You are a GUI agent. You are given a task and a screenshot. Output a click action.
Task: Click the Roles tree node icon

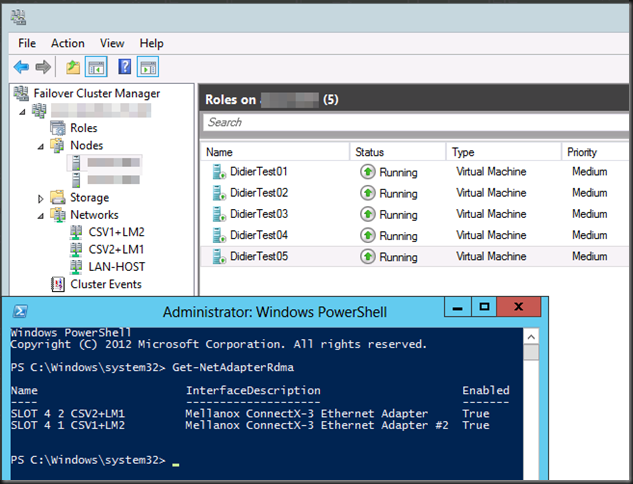[58, 128]
